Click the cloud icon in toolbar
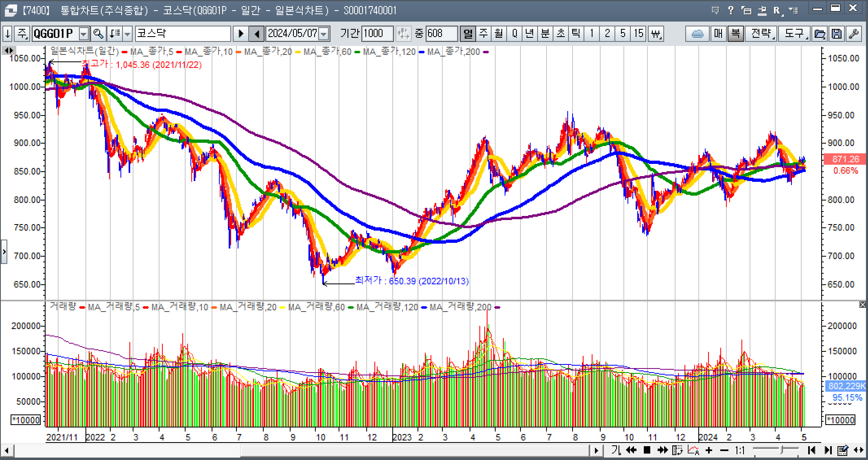The width and height of the screenshot is (868, 460). (697, 33)
